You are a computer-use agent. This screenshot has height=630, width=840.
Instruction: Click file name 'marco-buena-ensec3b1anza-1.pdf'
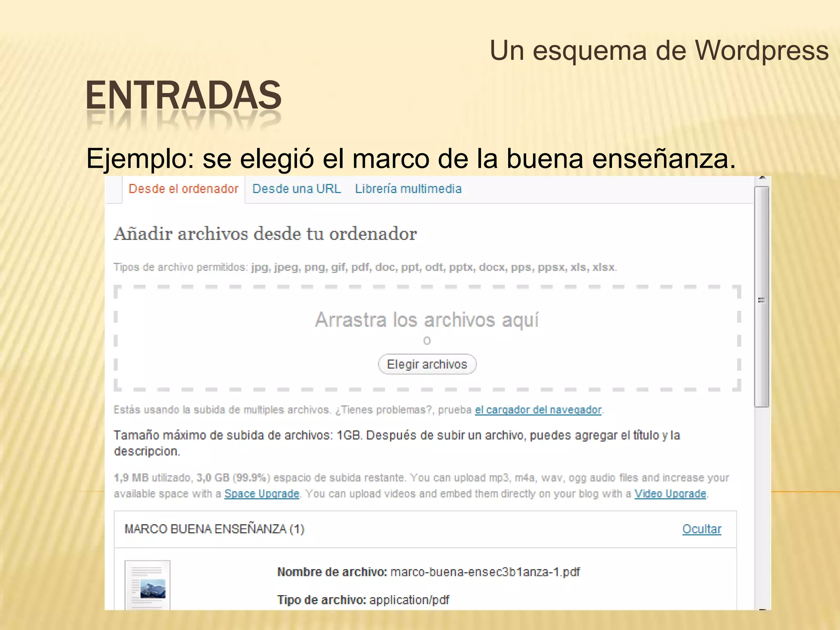coord(485,572)
